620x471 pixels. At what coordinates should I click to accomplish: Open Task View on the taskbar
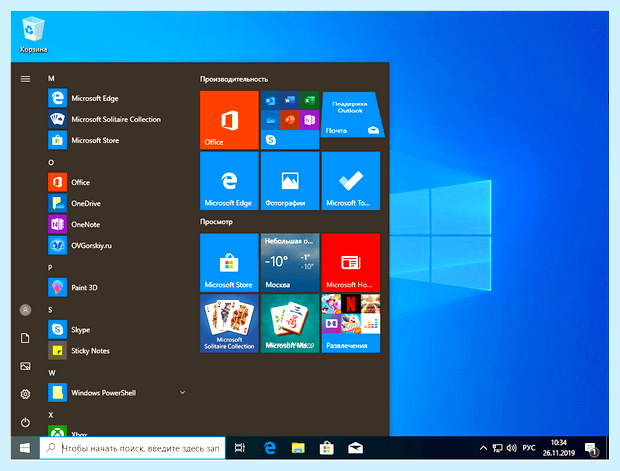pos(240,448)
